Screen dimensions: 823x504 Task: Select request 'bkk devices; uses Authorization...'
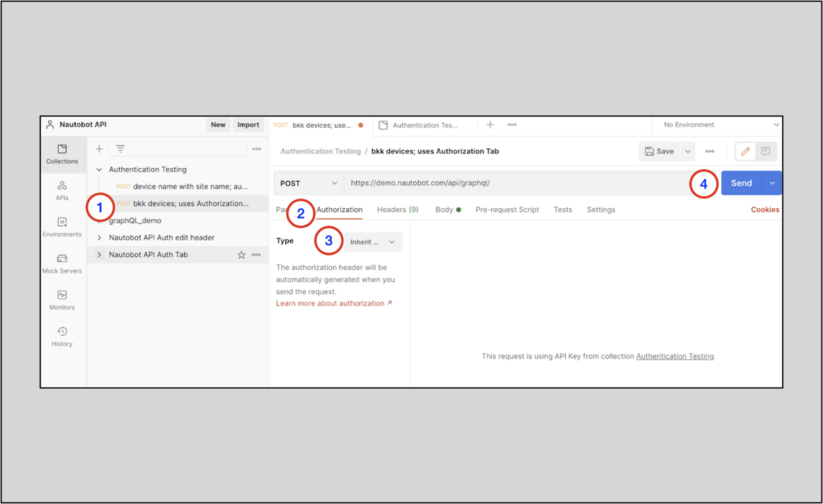(x=182, y=203)
